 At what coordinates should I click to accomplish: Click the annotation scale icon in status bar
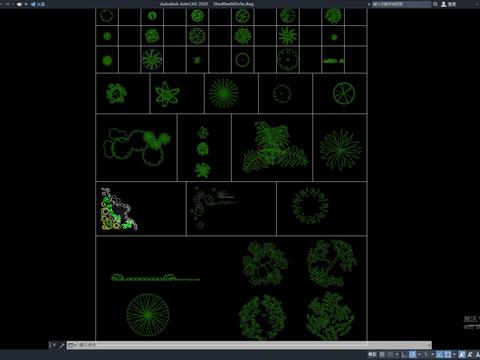[x=462, y=354]
